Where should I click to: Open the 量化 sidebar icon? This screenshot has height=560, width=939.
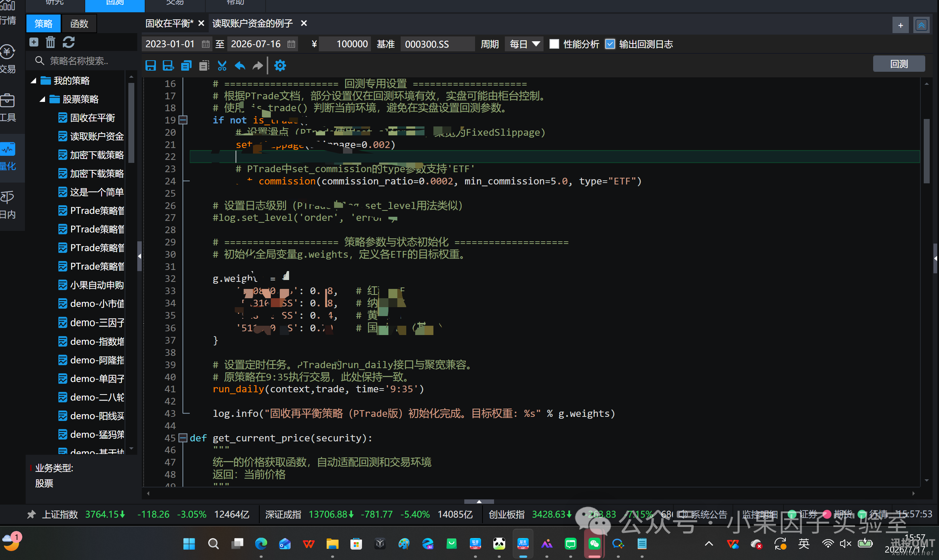(8, 157)
